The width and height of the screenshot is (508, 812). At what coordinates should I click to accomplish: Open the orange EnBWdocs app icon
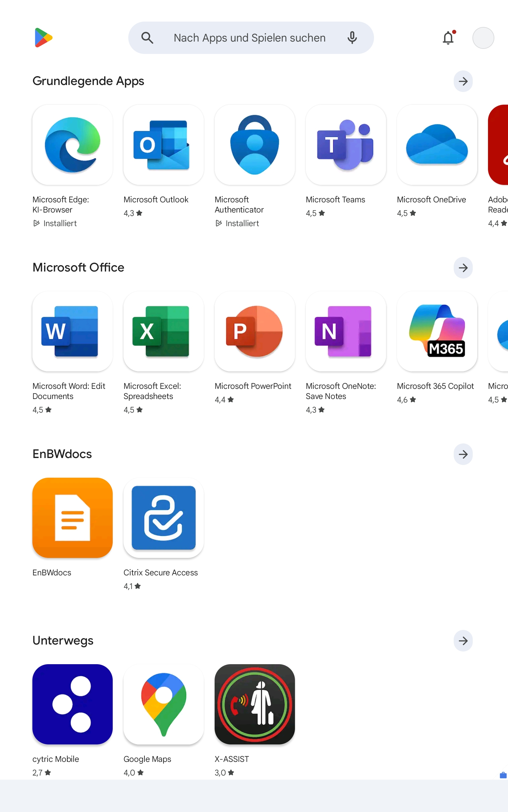coord(73,518)
